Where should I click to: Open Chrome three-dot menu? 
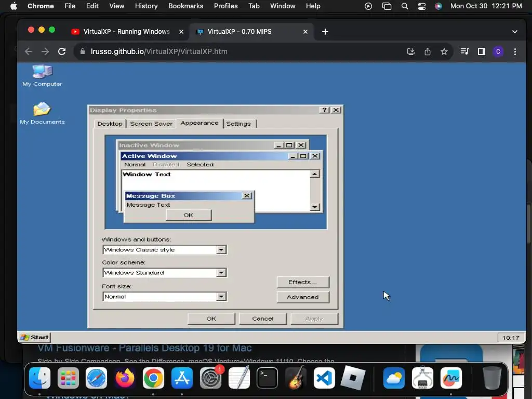click(x=515, y=51)
